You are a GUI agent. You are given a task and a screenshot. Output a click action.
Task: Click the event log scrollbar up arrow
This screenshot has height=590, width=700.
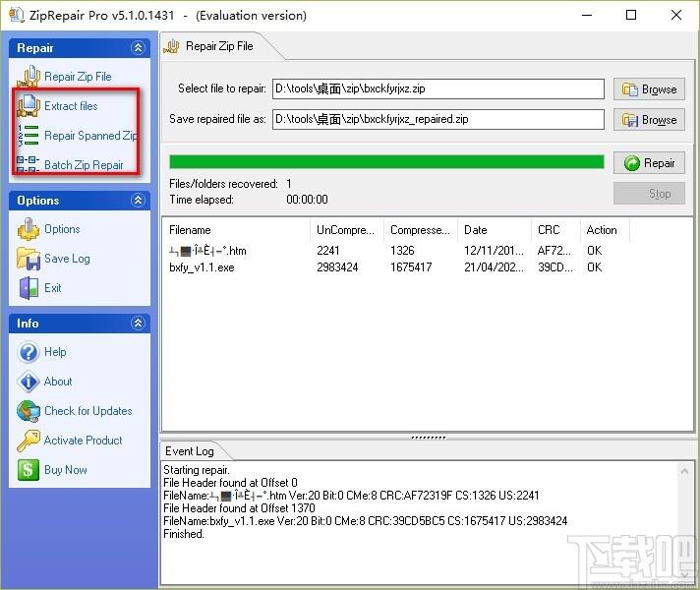click(x=685, y=471)
